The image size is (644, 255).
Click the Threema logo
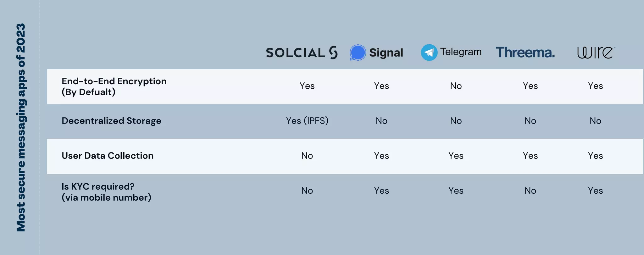[525, 53]
